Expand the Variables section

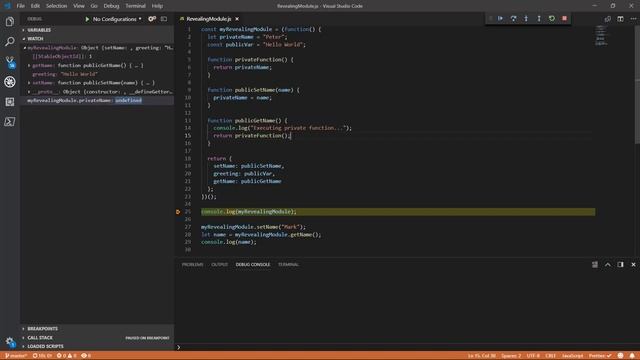(x=98, y=30)
